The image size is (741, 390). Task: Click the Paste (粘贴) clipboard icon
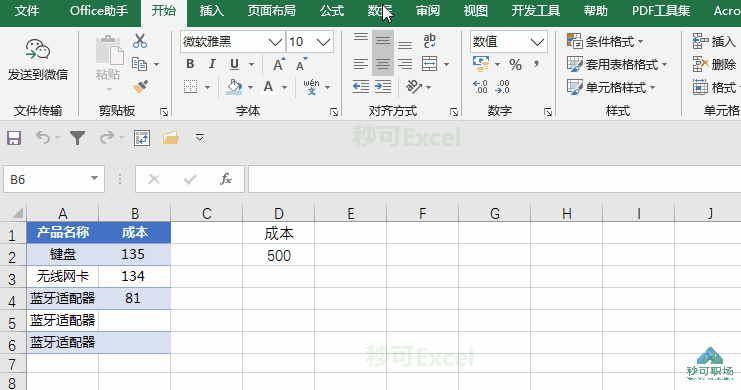coord(109,50)
